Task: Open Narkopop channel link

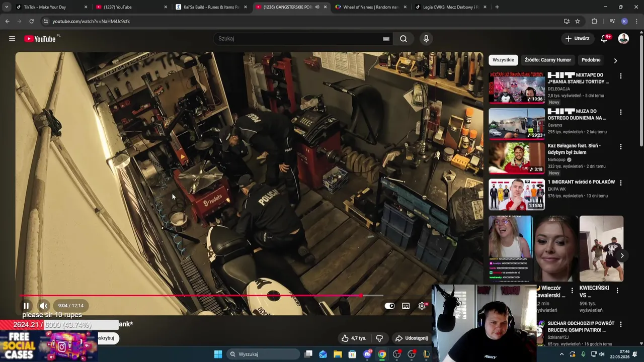Action: click(x=557, y=160)
